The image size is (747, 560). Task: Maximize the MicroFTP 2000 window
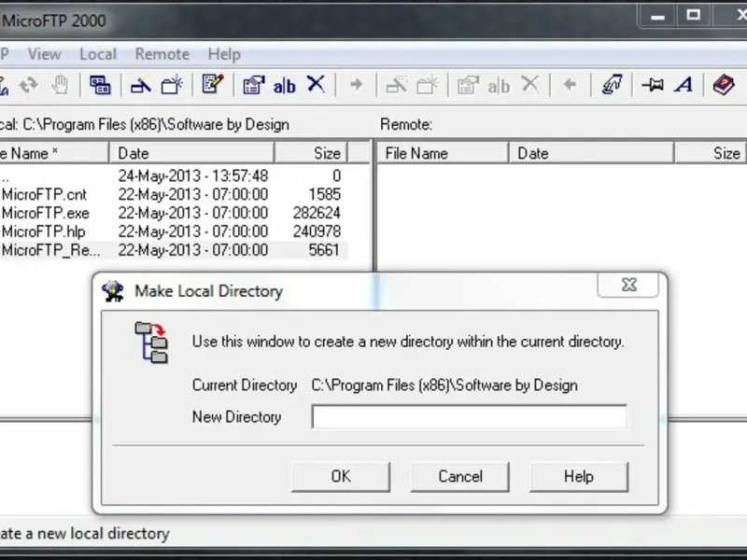[693, 15]
